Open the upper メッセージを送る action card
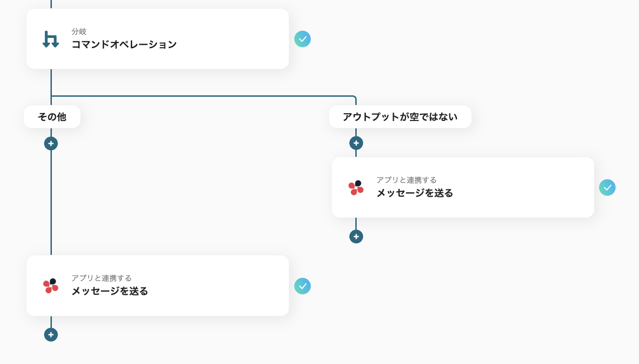Viewport: 639px width, 364px height. [x=463, y=187]
